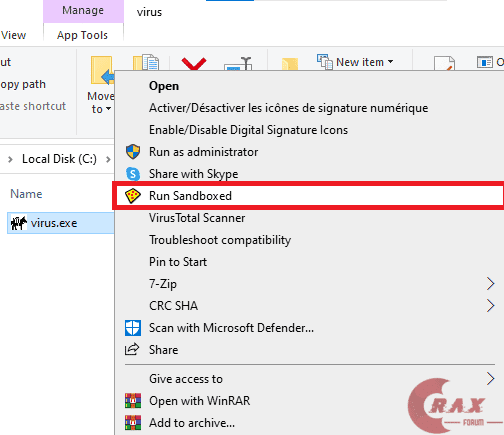504x435 pixels.
Task: Sort files by the Name column header
Action: [x=26, y=194]
